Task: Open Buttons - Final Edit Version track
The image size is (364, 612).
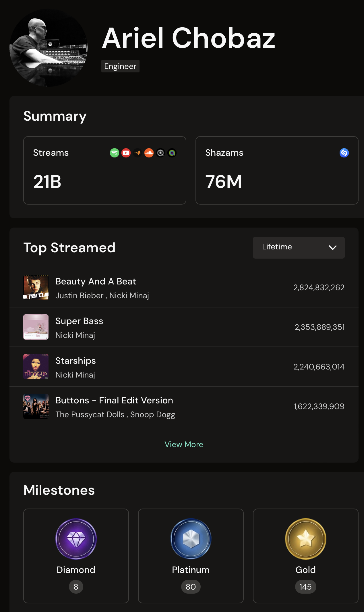Action: click(114, 401)
